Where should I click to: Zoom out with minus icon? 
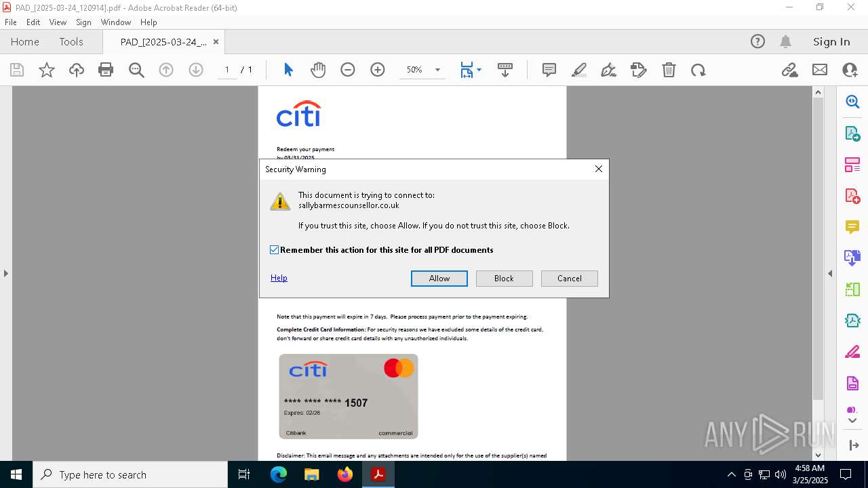coord(348,70)
